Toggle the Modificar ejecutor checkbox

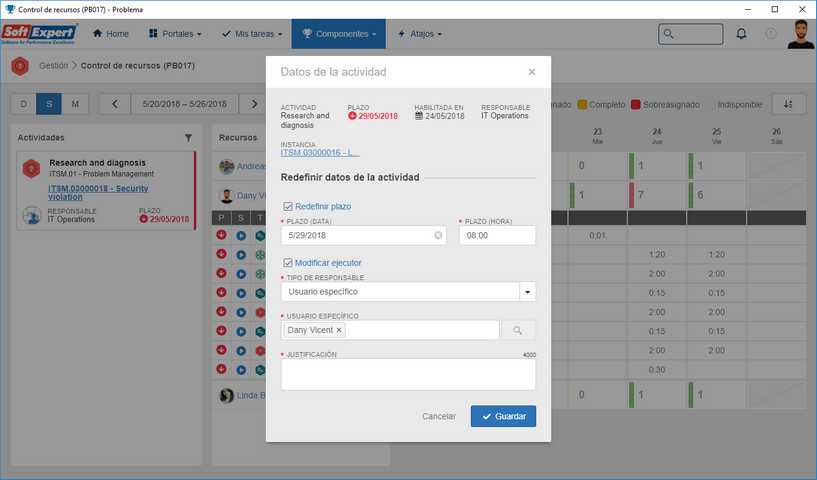pyautogui.click(x=288, y=263)
